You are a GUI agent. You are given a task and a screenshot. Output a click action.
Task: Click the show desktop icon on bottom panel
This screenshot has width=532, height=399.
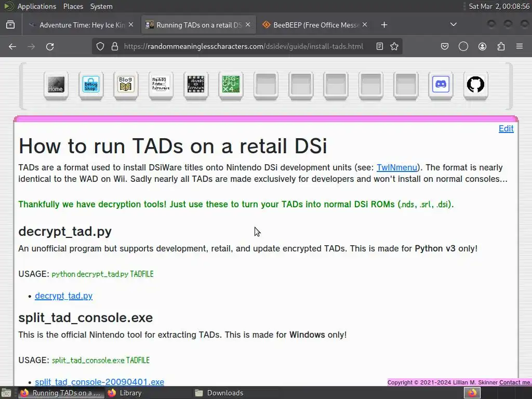click(6, 393)
